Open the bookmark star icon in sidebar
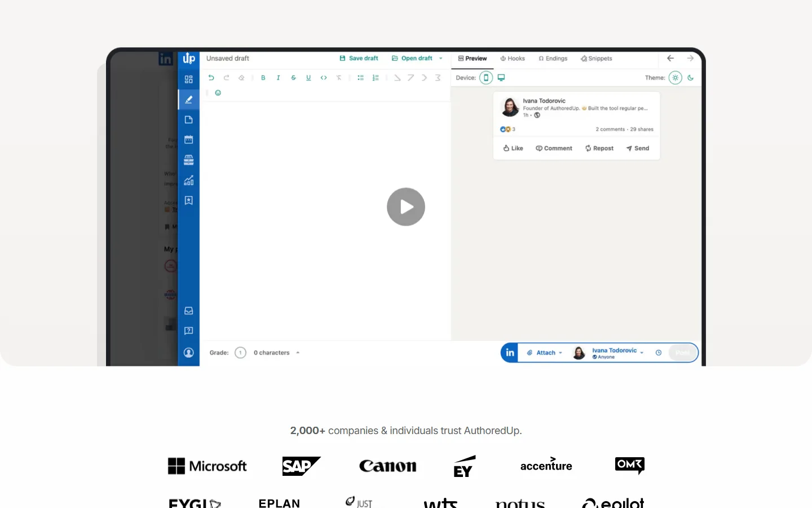Image resolution: width=812 pixels, height=508 pixels. [189, 200]
